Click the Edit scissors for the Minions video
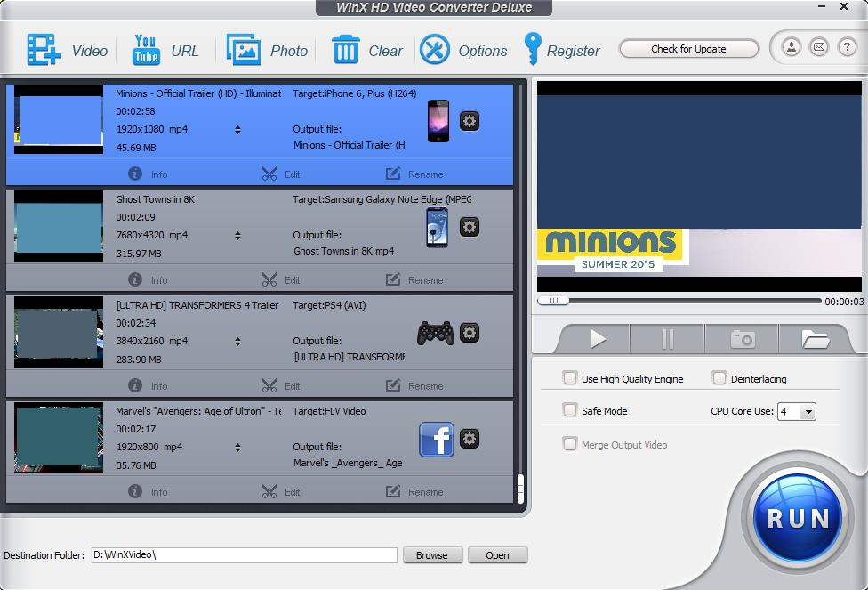 pos(269,174)
